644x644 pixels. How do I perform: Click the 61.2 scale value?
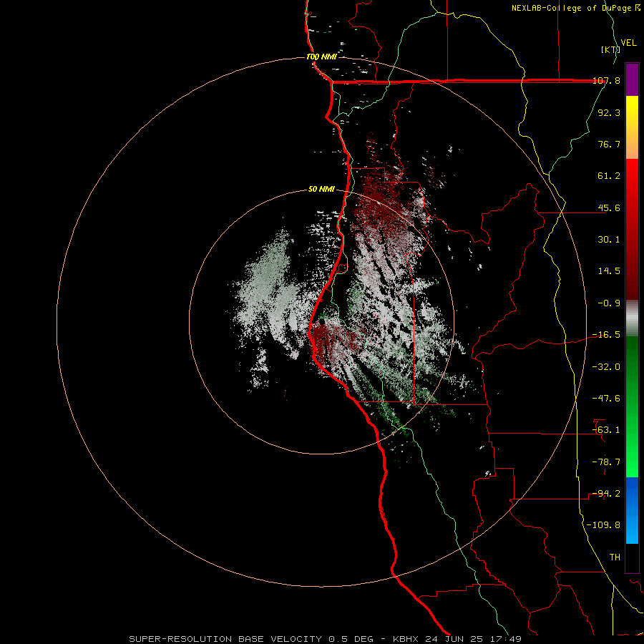pos(609,176)
